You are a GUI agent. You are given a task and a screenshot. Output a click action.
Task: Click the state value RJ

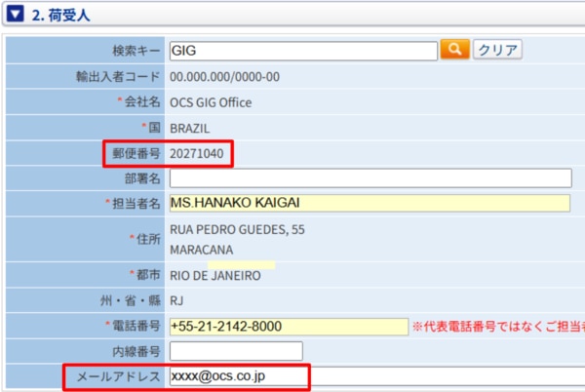pos(176,300)
